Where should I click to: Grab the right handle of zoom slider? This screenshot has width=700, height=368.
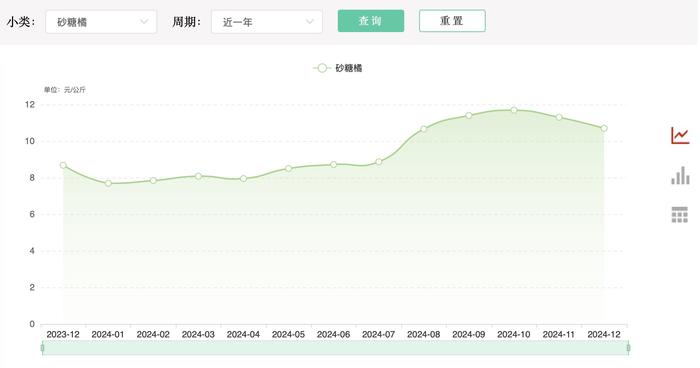[x=628, y=347]
